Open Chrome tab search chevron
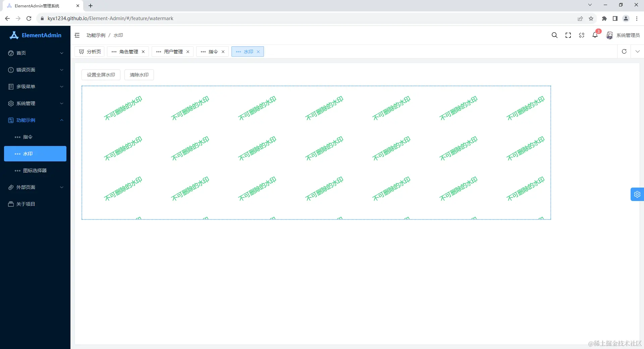The width and height of the screenshot is (644, 349). (x=590, y=5)
